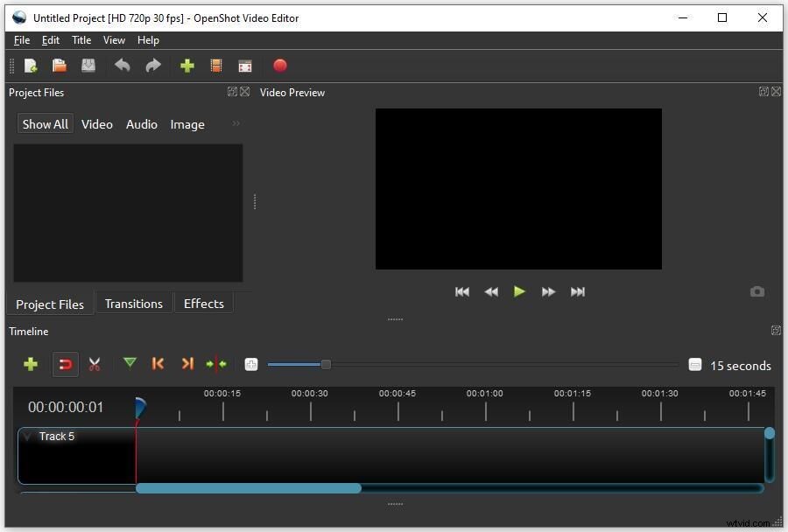Open the Choose Profile dialog

pos(216,66)
